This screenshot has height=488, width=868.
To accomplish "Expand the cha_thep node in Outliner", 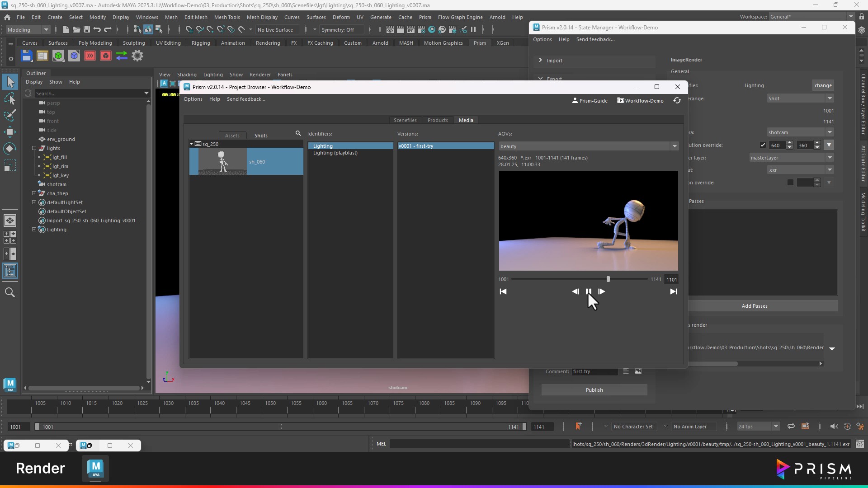I will click(x=34, y=193).
